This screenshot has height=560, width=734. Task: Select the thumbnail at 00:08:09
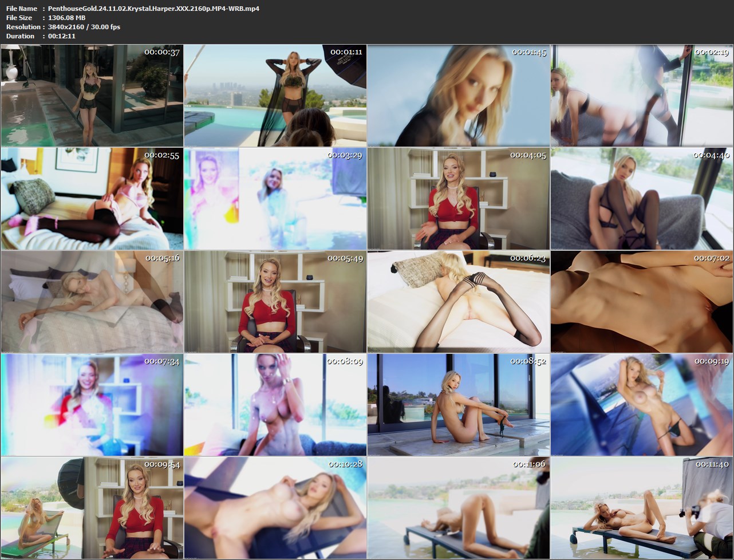[x=275, y=405]
